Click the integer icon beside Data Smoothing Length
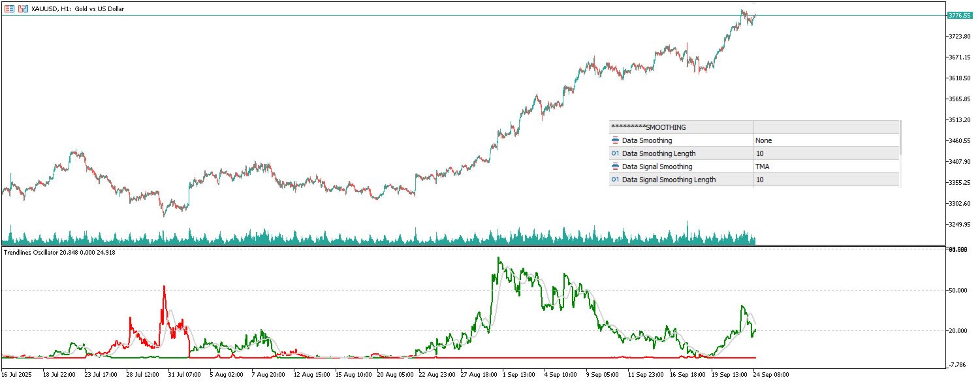Viewport: 980px width, 382px height. click(x=615, y=153)
